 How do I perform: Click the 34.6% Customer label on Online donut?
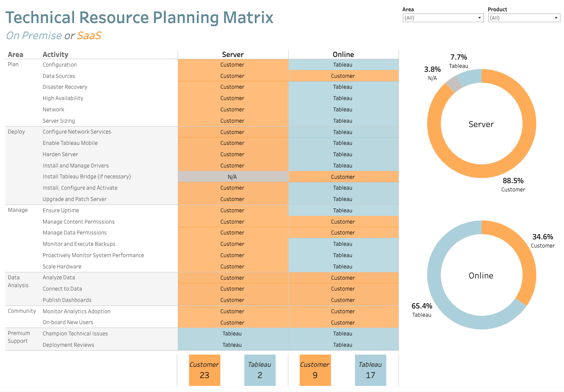tap(543, 241)
